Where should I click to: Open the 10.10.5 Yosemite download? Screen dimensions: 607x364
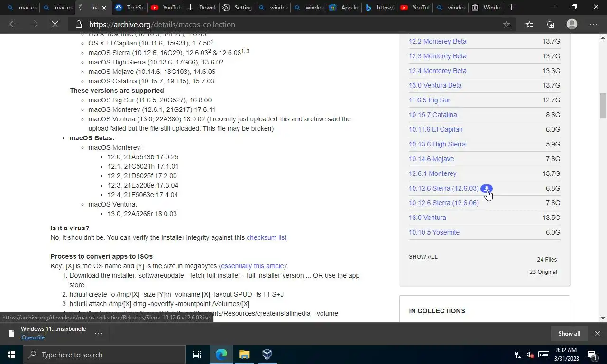point(434,232)
